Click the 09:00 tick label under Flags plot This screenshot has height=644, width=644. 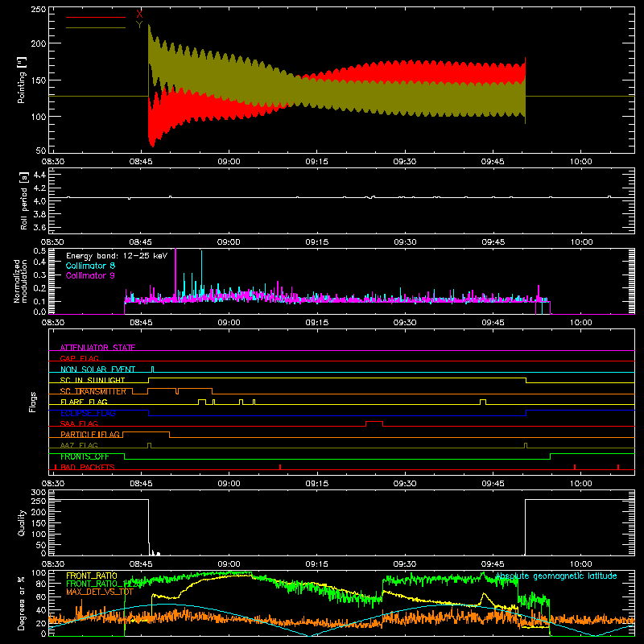(229, 484)
